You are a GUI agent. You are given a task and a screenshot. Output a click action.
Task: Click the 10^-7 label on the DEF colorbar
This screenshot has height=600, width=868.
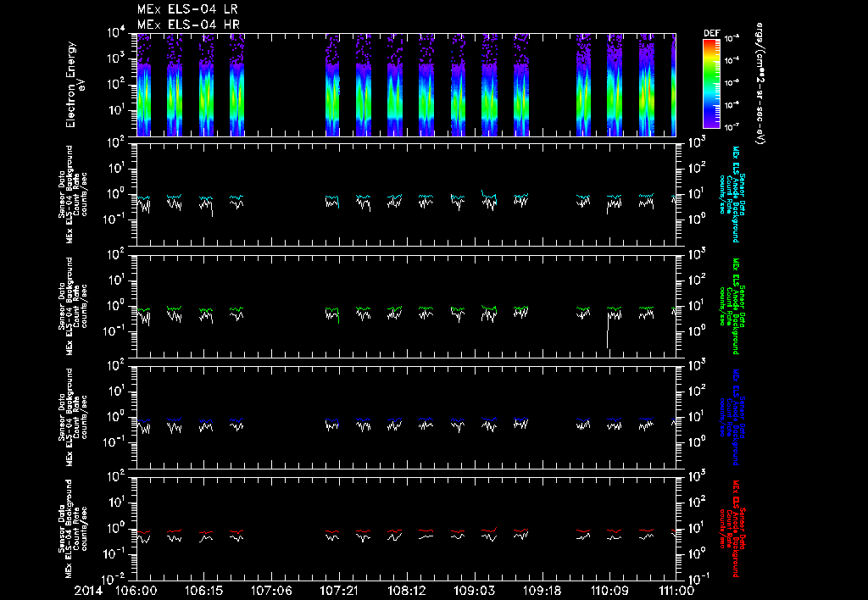[x=732, y=127]
